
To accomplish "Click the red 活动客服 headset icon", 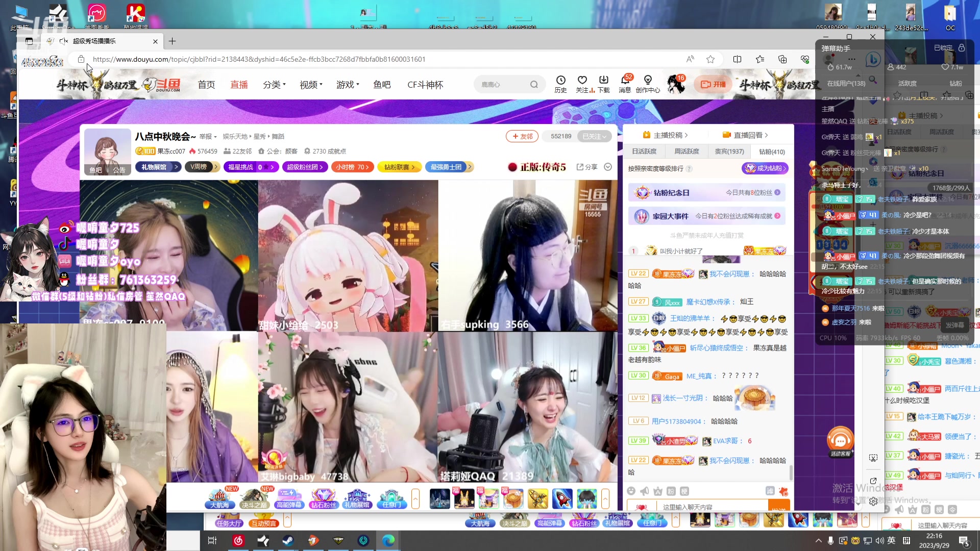I will tap(840, 441).
